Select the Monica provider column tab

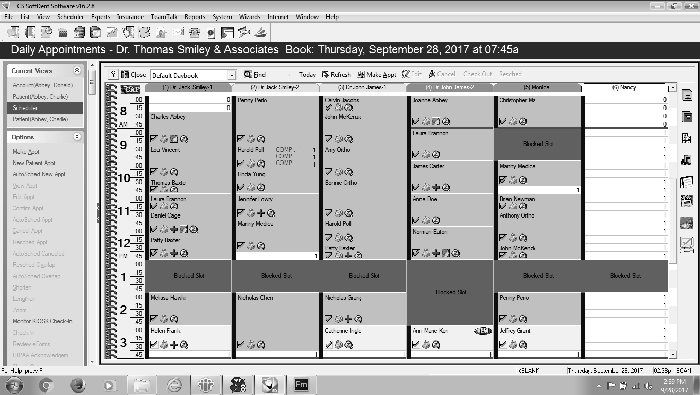tap(538, 87)
